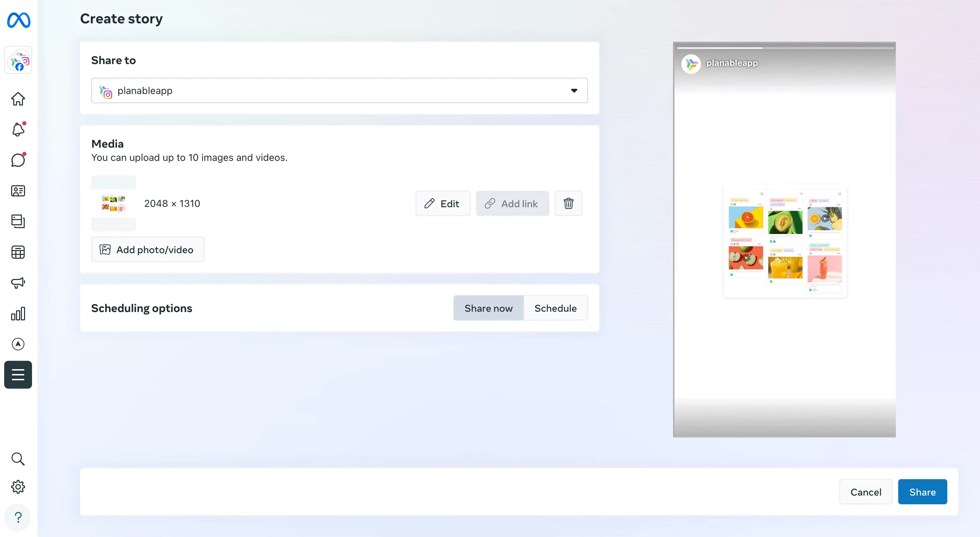Image resolution: width=980 pixels, height=537 pixels.
Task: Open Insights bar chart icon
Action: tap(18, 314)
